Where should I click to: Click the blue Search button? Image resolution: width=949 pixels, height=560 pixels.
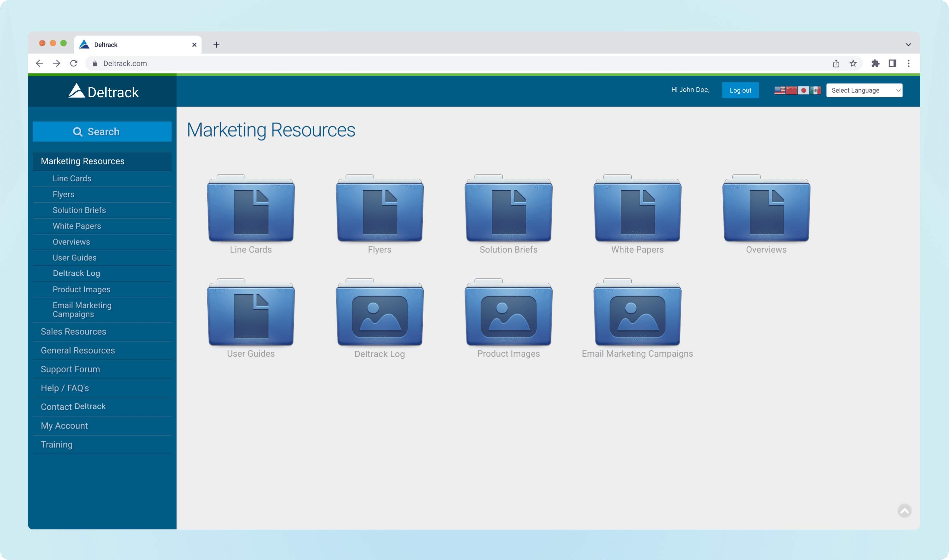(x=102, y=132)
